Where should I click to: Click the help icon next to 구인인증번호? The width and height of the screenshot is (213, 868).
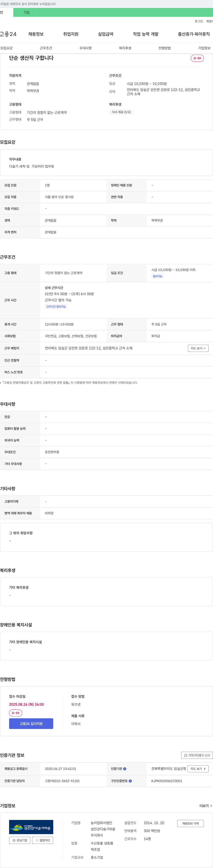point(130,781)
